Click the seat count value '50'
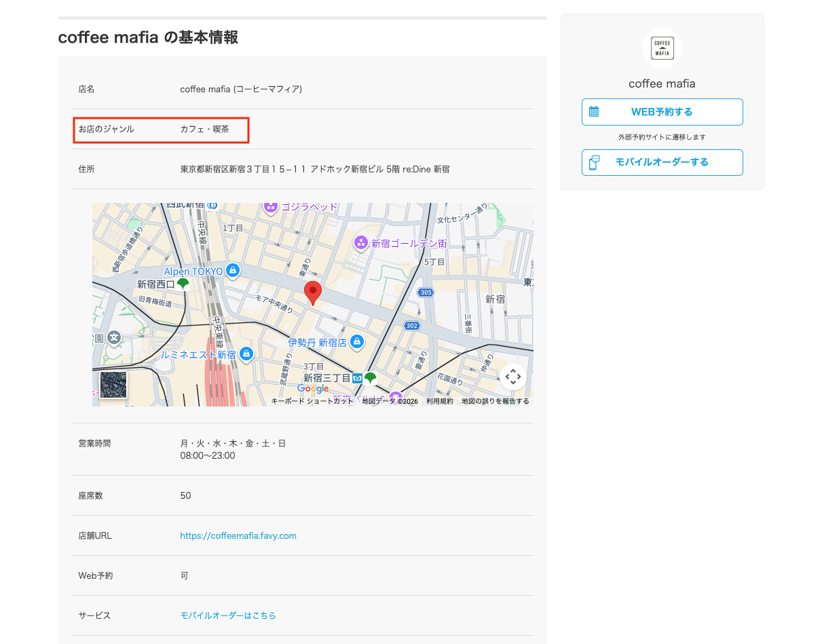The height and width of the screenshot is (644, 822). 185,495
